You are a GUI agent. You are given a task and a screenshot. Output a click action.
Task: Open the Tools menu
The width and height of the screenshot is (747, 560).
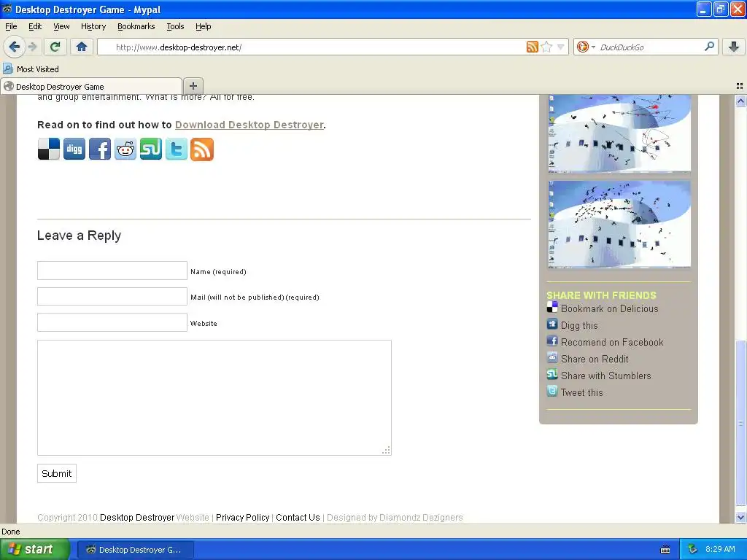click(x=175, y=27)
